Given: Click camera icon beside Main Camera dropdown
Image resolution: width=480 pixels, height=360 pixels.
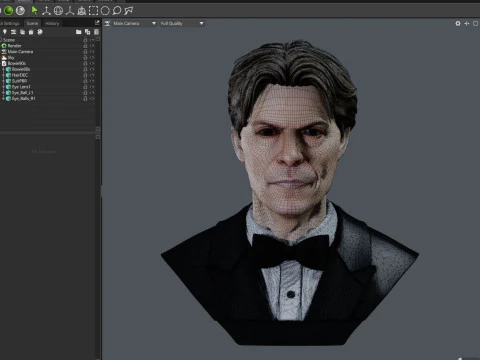Looking at the screenshot, I should [x=107, y=23].
